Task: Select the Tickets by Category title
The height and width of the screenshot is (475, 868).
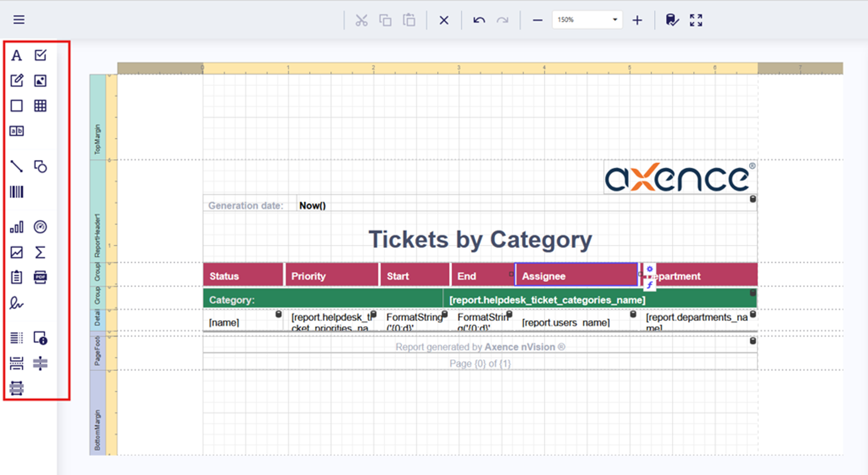Action: pos(480,239)
